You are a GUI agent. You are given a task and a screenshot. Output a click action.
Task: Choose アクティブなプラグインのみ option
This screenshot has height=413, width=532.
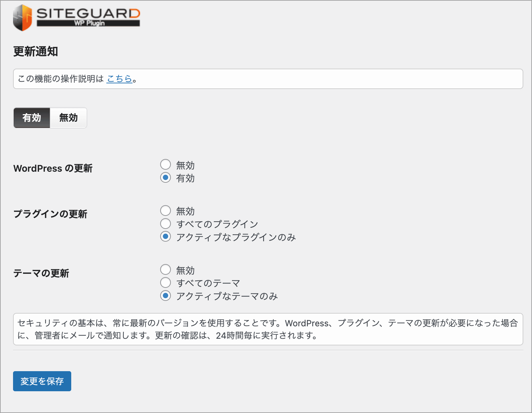(x=166, y=237)
